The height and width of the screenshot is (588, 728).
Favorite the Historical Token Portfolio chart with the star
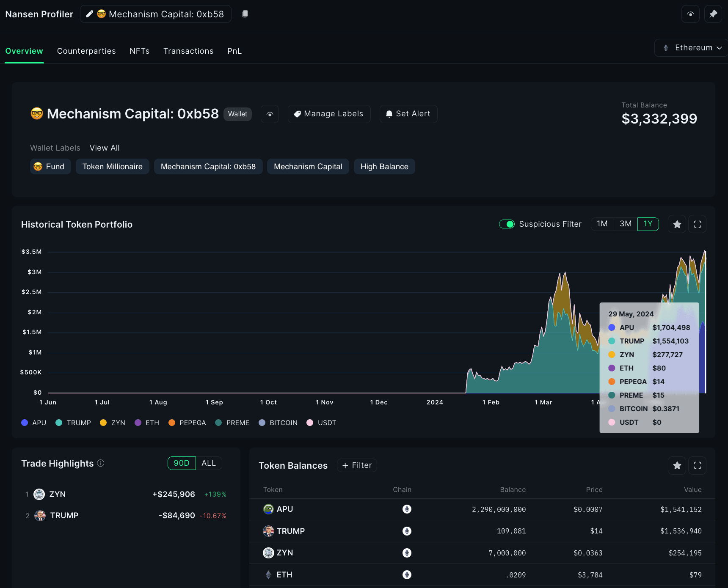click(x=677, y=224)
